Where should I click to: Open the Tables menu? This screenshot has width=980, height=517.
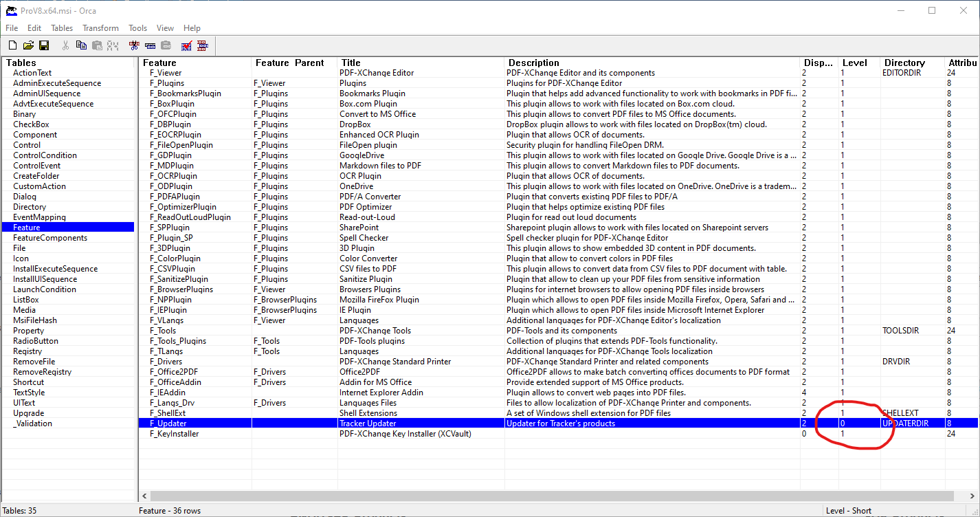pos(62,28)
